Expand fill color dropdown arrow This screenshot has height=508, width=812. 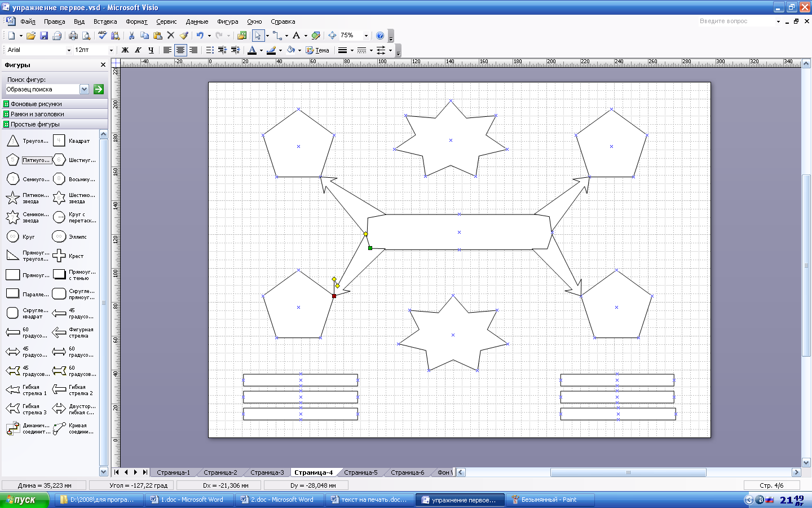tap(299, 50)
